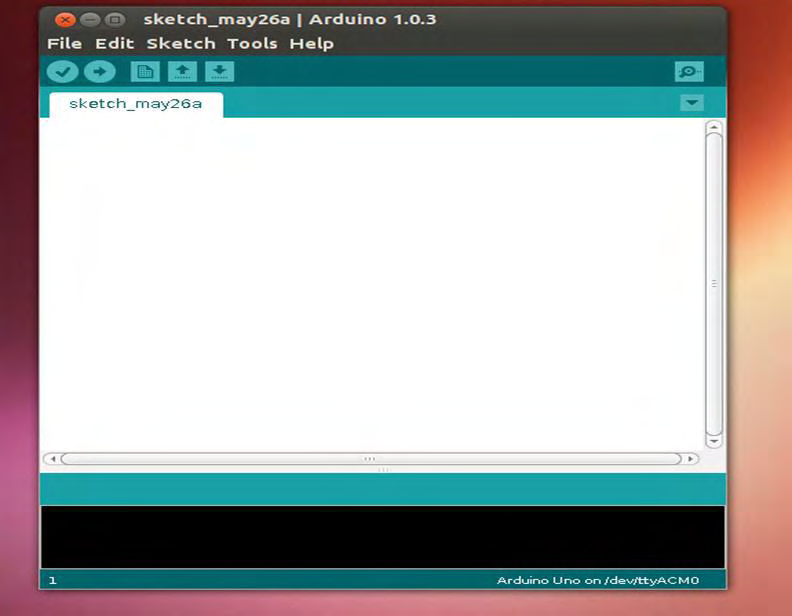Open a sketch with the up-arrow icon

182,71
